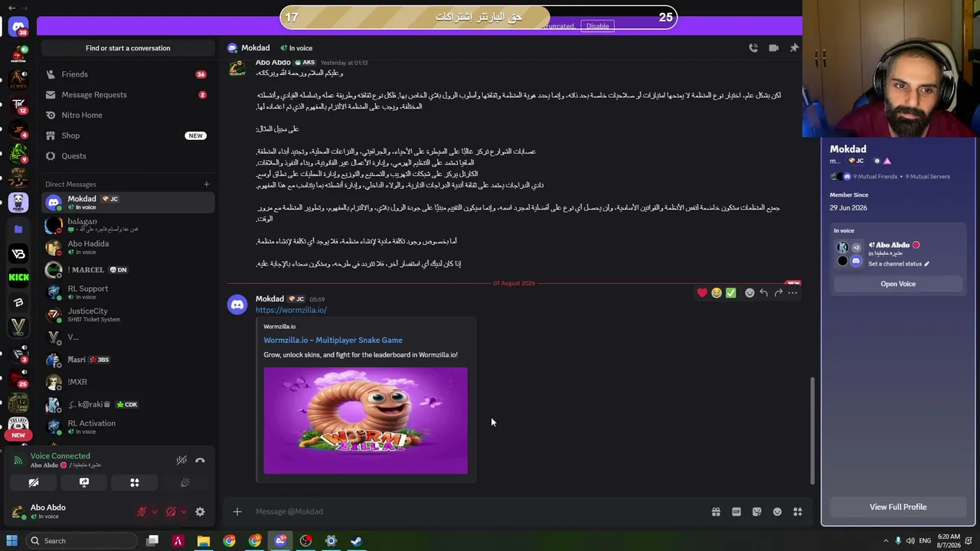Click Disable button in top banner
The height and width of the screenshot is (551, 980).
597,26
